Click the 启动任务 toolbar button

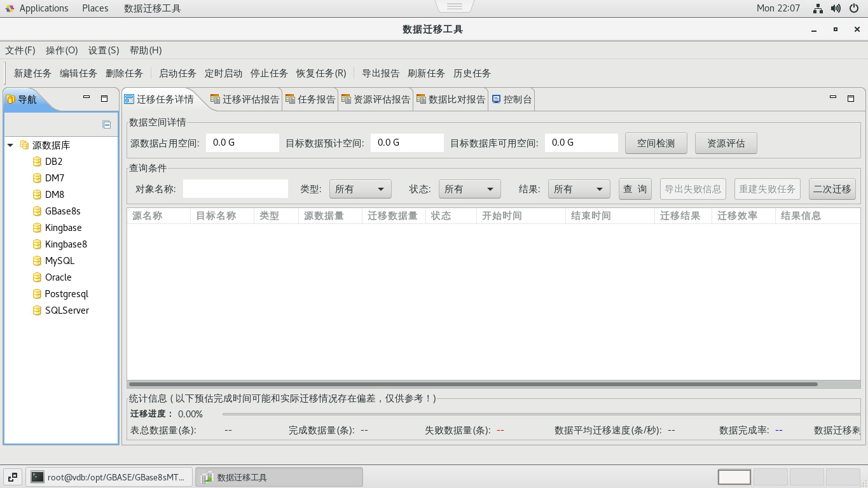click(177, 73)
